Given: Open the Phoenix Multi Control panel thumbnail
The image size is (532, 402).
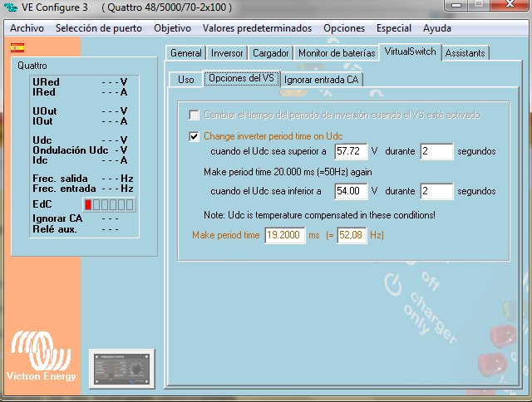Looking at the screenshot, I should coord(122,369).
